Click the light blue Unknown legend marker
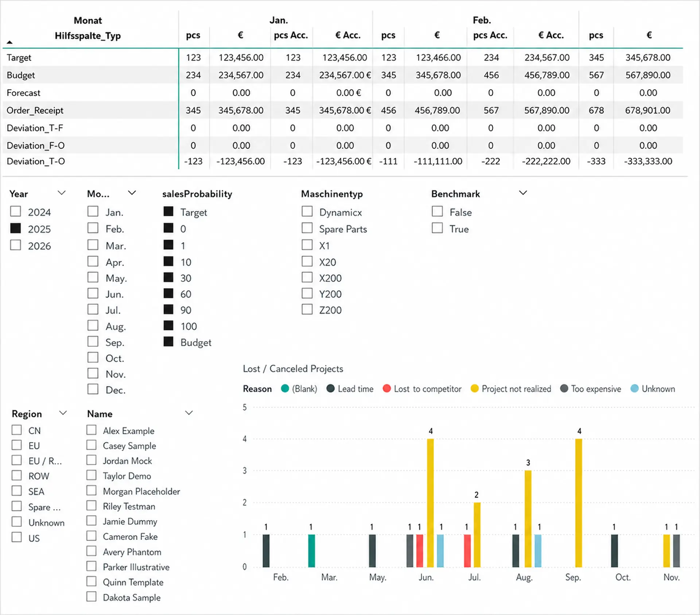Image resolution: width=700 pixels, height=615 pixels. click(634, 388)
